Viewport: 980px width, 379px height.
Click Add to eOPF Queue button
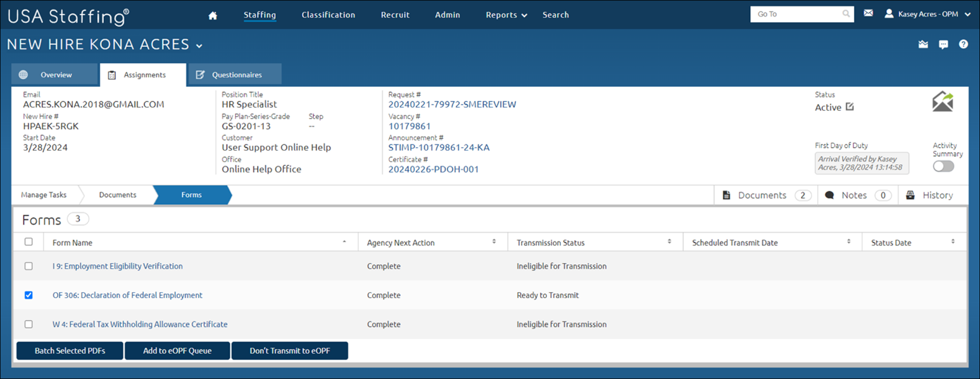[177, 350]
